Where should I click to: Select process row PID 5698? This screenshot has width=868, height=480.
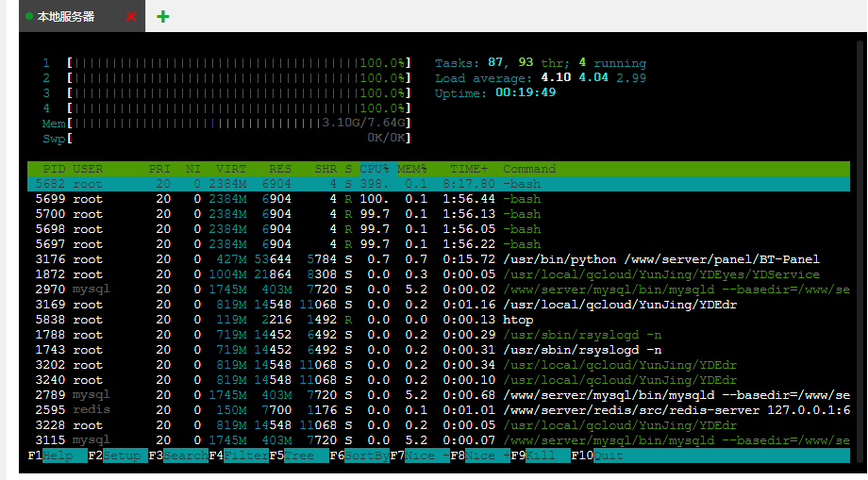point(439,229)
